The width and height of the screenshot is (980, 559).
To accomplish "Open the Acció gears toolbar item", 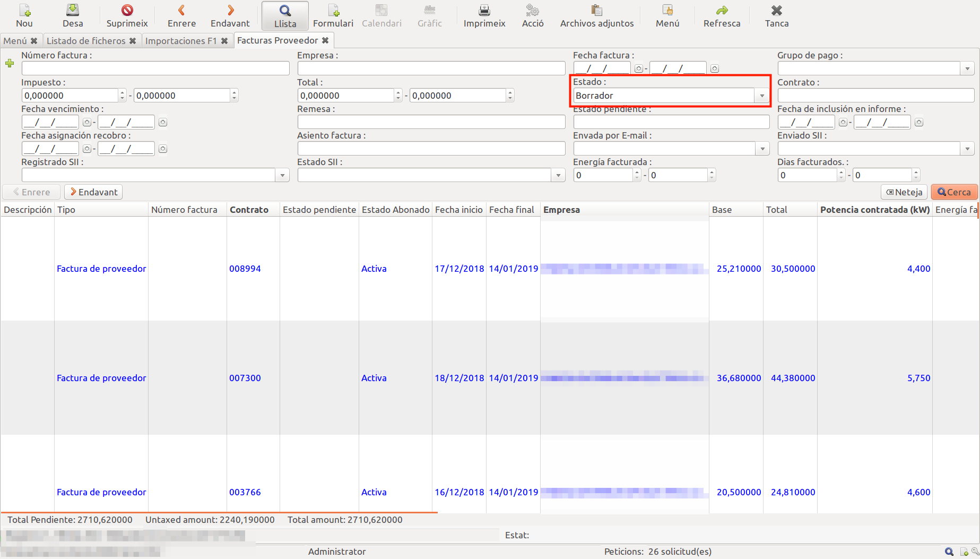I will pos(533,10).
